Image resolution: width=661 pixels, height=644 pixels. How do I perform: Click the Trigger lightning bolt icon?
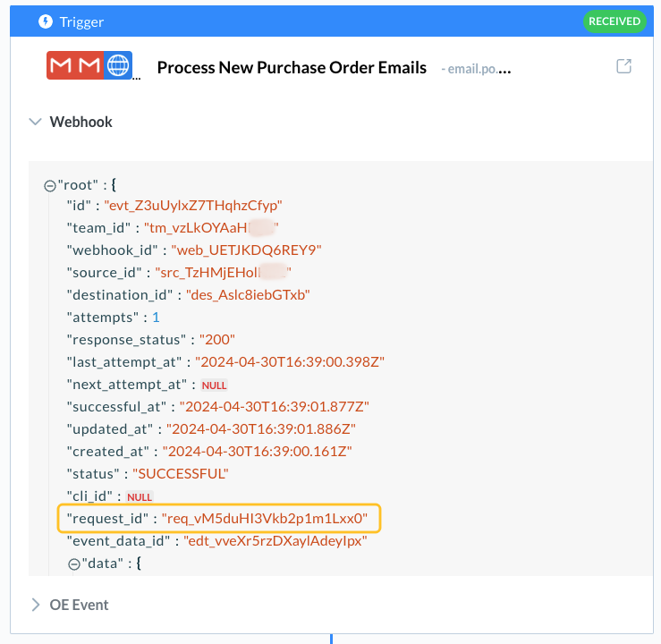click(x=45, y=21)
